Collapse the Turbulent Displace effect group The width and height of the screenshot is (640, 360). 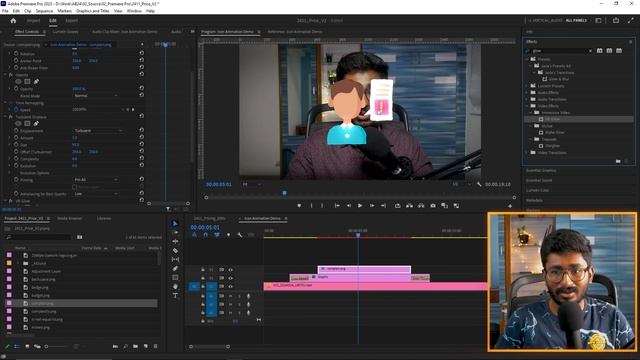pyautogui.click(x=6, y=117)
